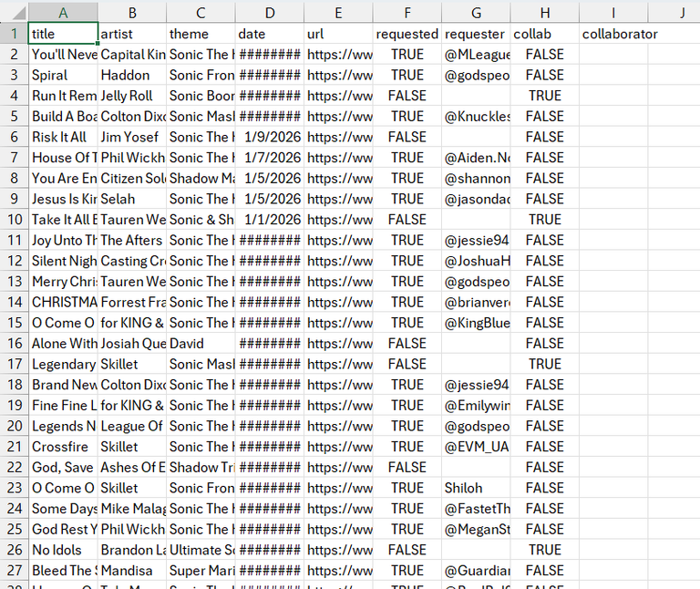This screenshot has width=700, height=589.
Task: Select the date cell 1/1/2026
Action: (270, 220)
